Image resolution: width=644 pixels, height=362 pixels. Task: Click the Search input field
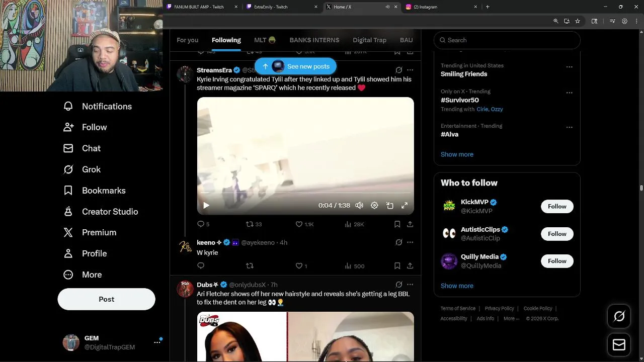(507, 40)
